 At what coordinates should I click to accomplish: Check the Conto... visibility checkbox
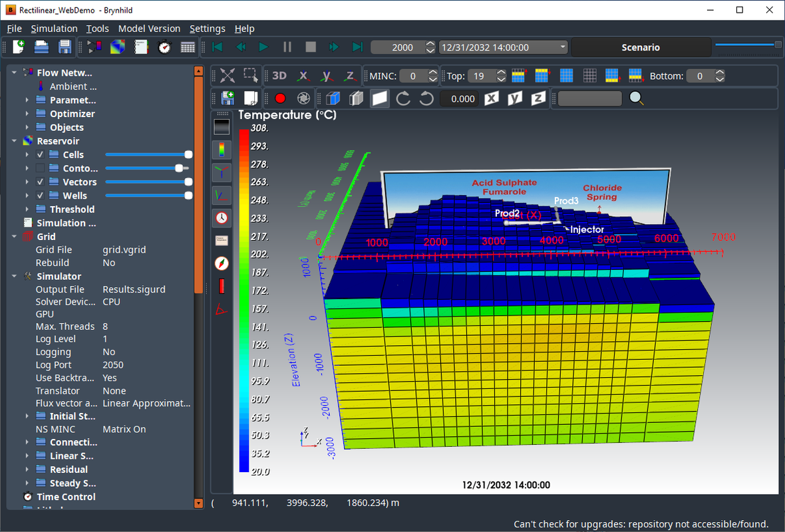coord(41,168)
